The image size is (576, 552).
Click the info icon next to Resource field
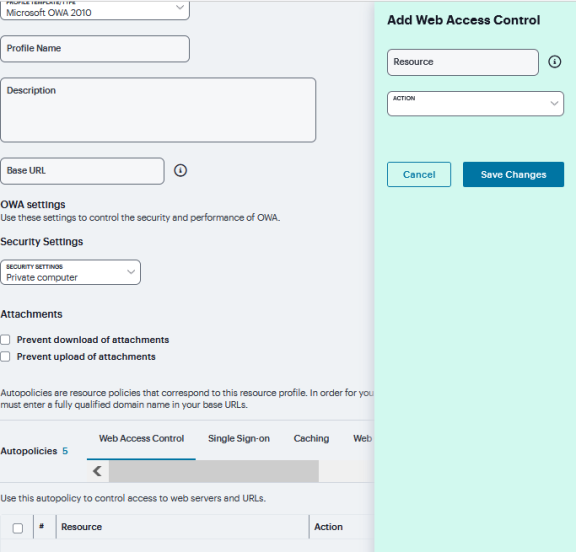click(x=554, y=62)
